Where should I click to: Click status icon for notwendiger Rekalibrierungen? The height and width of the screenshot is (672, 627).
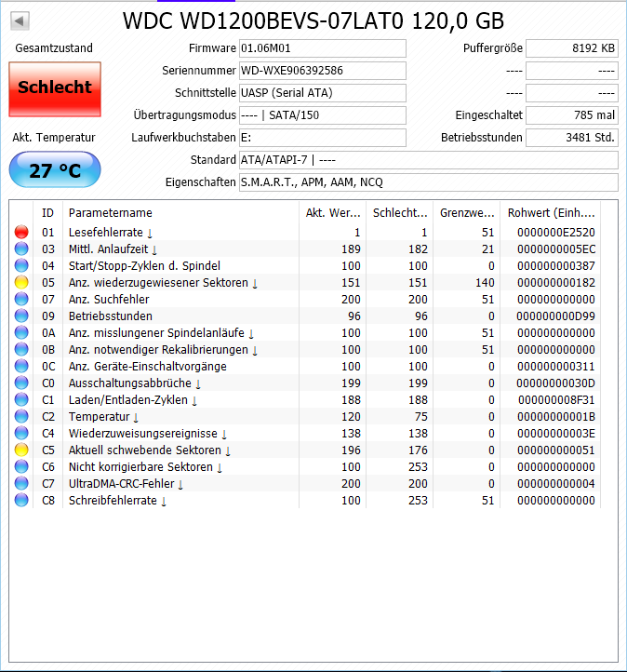[21, 349]
